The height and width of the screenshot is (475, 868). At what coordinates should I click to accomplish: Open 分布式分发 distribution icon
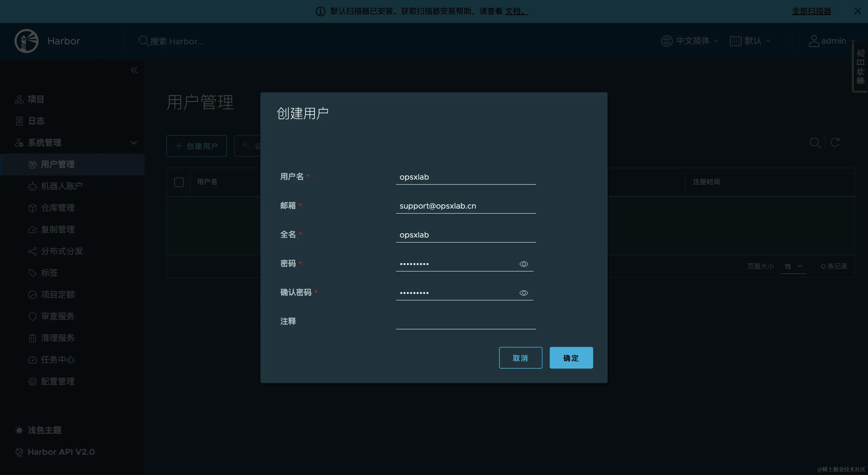32,251
